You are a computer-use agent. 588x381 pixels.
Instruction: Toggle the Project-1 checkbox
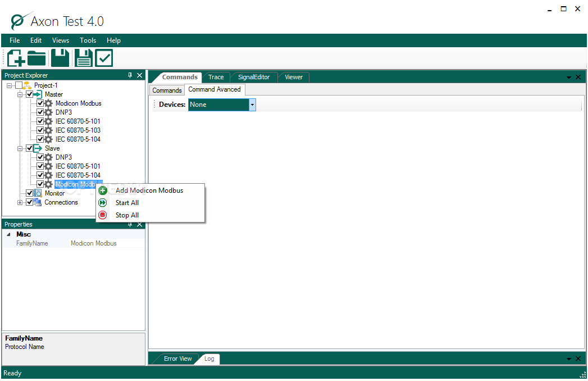point(19,85)
